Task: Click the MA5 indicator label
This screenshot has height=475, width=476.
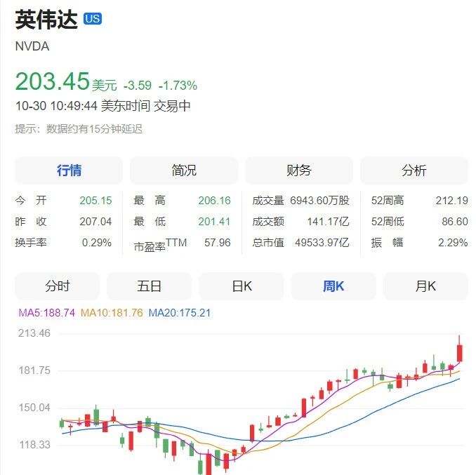Action: pos(47,313)
